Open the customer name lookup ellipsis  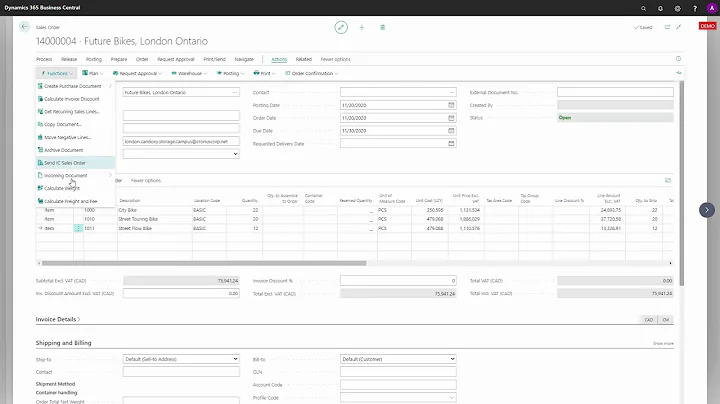pyautogui.click(x=235, y=92)
